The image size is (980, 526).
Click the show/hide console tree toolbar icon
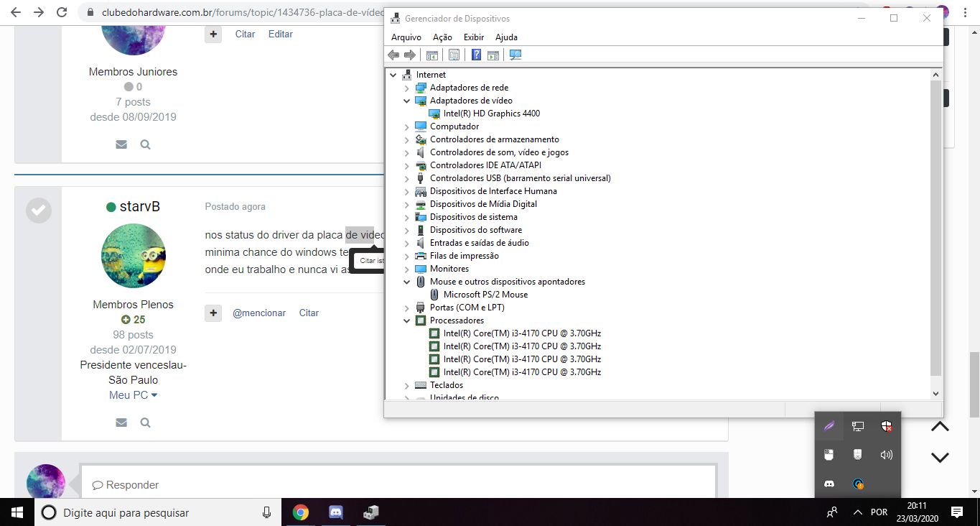coord(432,55)
